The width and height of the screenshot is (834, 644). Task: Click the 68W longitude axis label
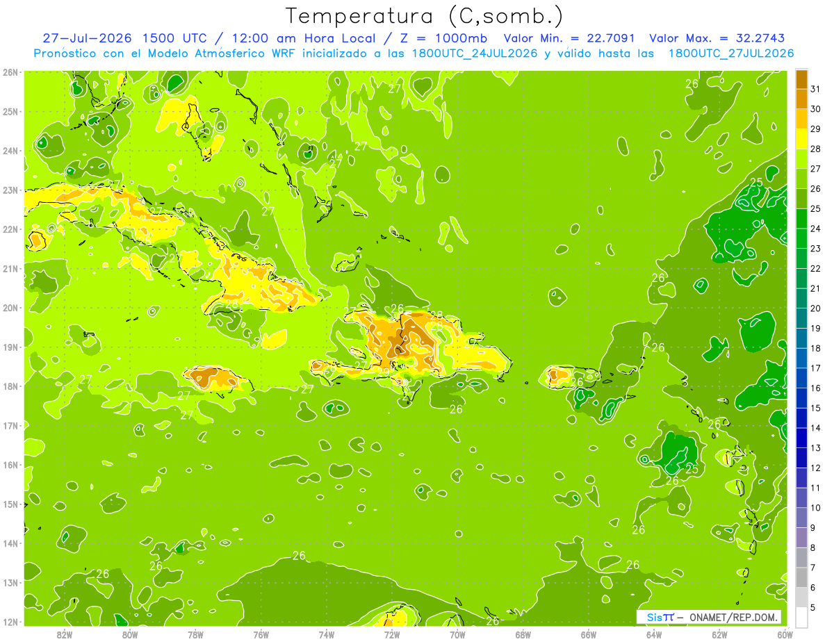(523, 634)
